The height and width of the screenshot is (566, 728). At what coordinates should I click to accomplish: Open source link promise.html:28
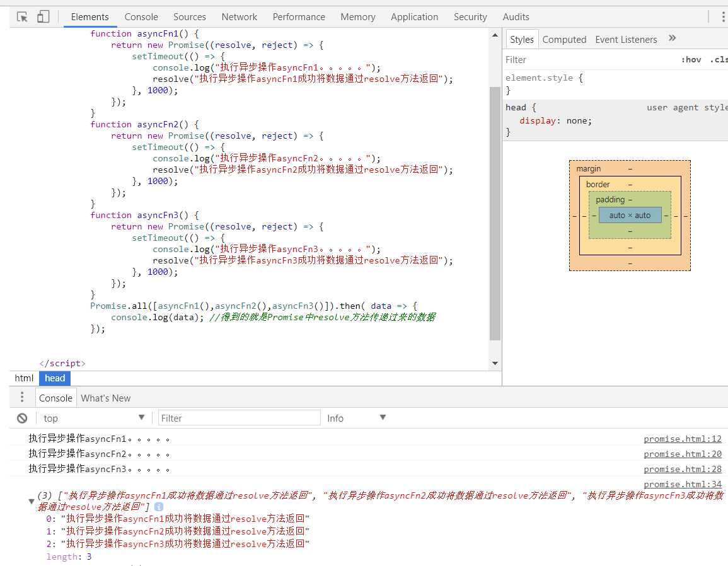[683, 470]
